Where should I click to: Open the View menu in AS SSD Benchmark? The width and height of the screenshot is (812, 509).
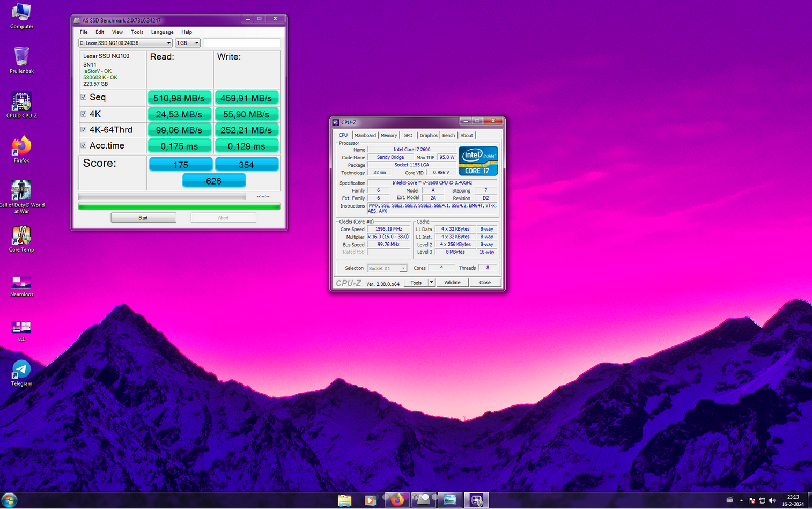point(117,32)
